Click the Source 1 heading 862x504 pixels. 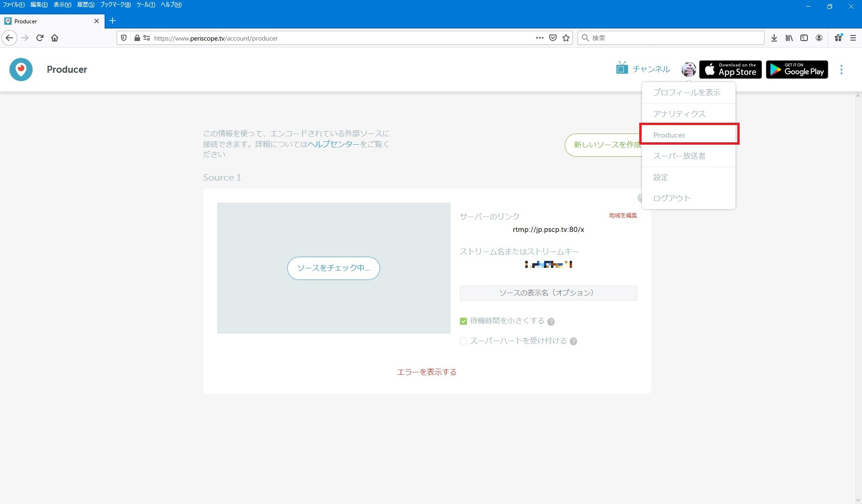(222, 177)
